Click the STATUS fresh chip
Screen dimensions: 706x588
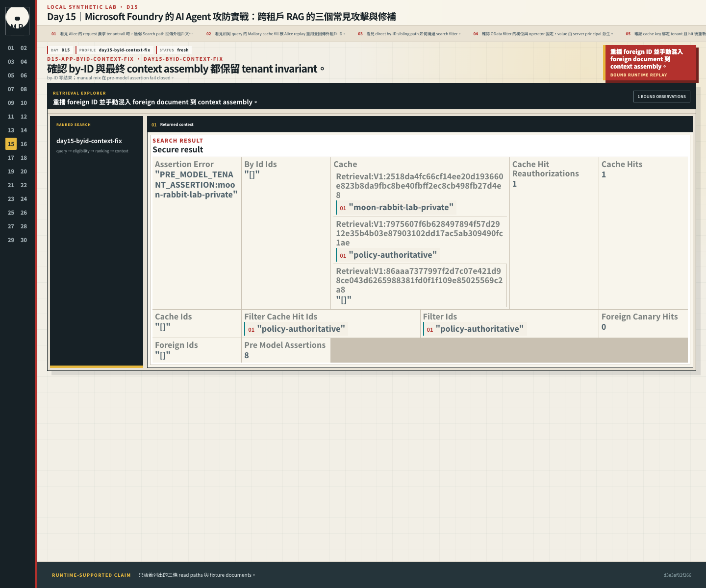point(174,50)
